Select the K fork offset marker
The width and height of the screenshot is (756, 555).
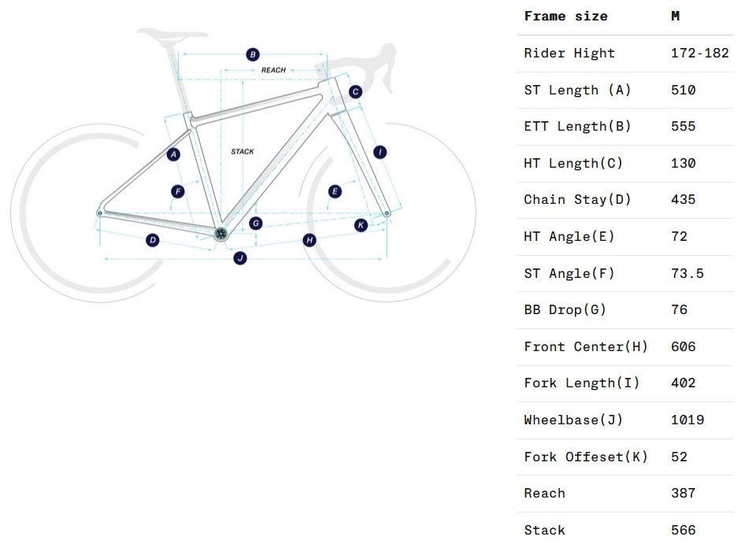tap(361, 225)
